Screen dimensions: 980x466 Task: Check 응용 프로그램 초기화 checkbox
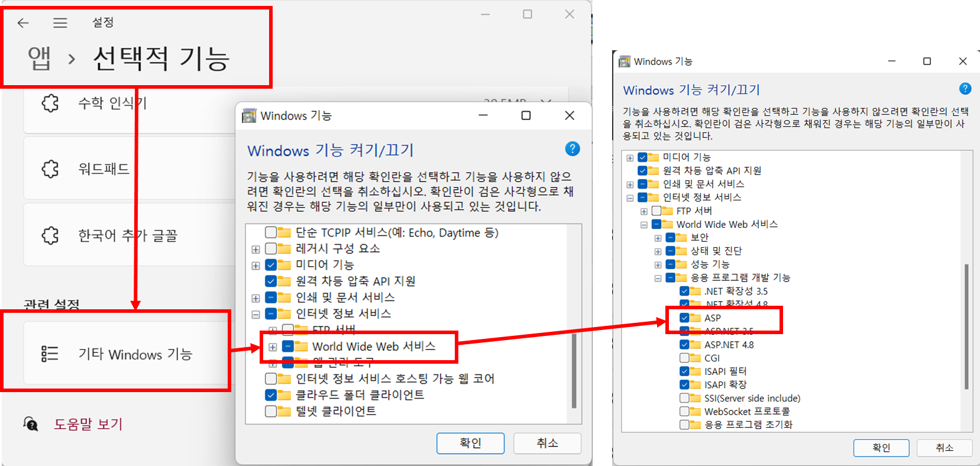point(684,424)
